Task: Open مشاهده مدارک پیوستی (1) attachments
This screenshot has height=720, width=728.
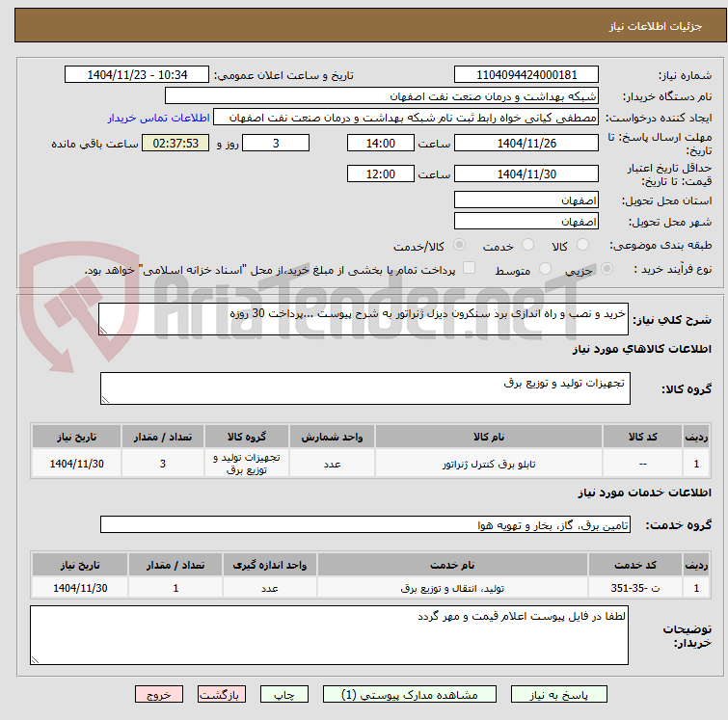Action: pos(409,695)
